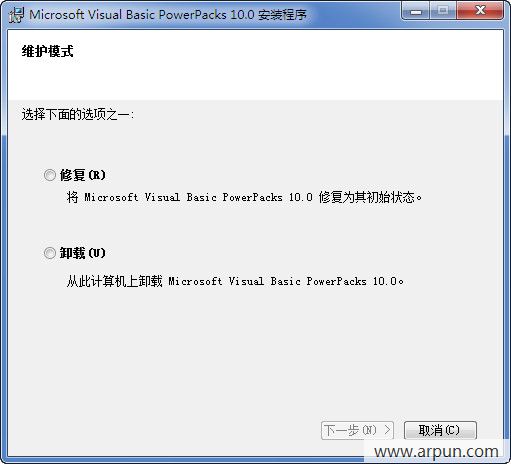
Task: Click the greyed-out maximize window button
Action: (x=443, y=12)
